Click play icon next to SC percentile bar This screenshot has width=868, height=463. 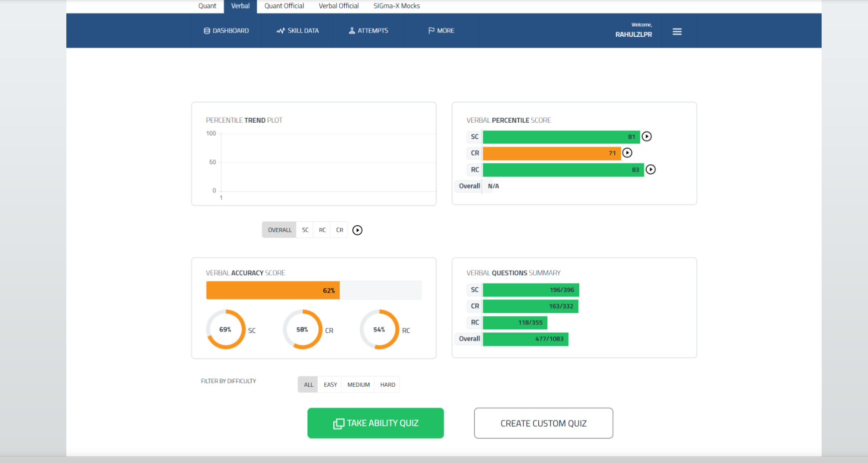tap(647, 137)
